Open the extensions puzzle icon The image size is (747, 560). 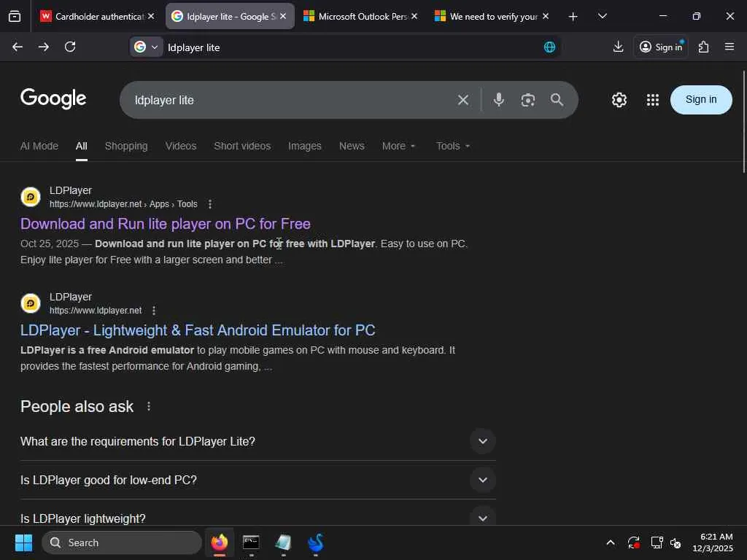(x=704, y=47)
